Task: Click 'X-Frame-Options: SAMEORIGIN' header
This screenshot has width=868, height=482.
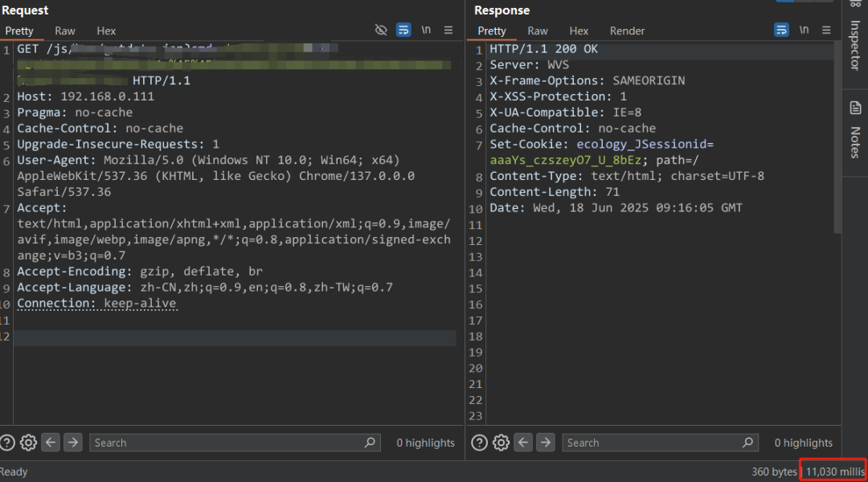Action: pos(588,81)
